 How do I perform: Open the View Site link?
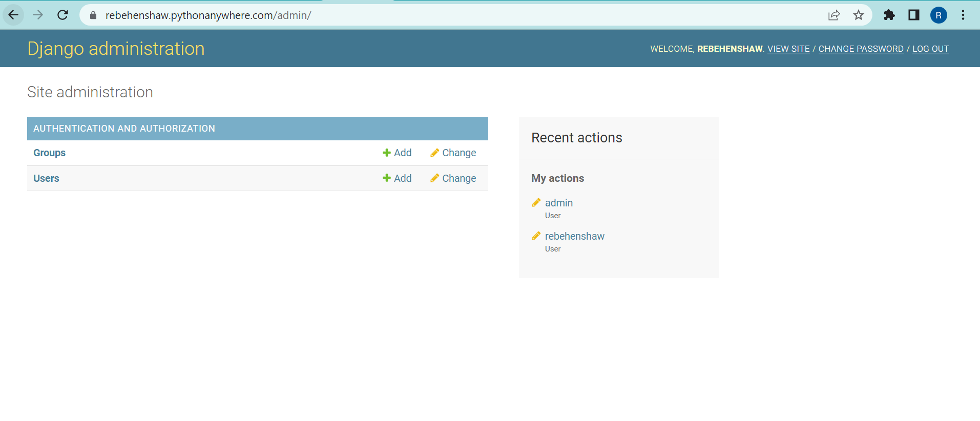point(788,49)
